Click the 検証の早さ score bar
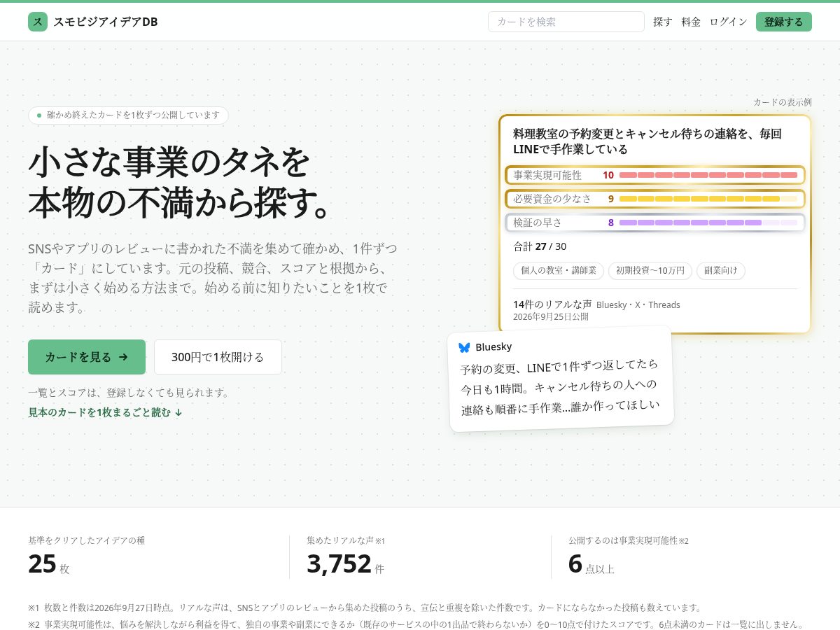 pos(655,223)
